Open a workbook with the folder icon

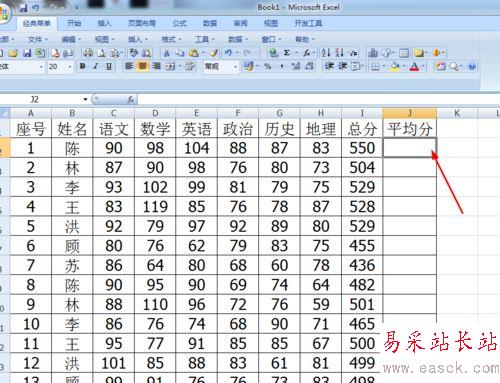pyautogui.click(x=13, y=53)
